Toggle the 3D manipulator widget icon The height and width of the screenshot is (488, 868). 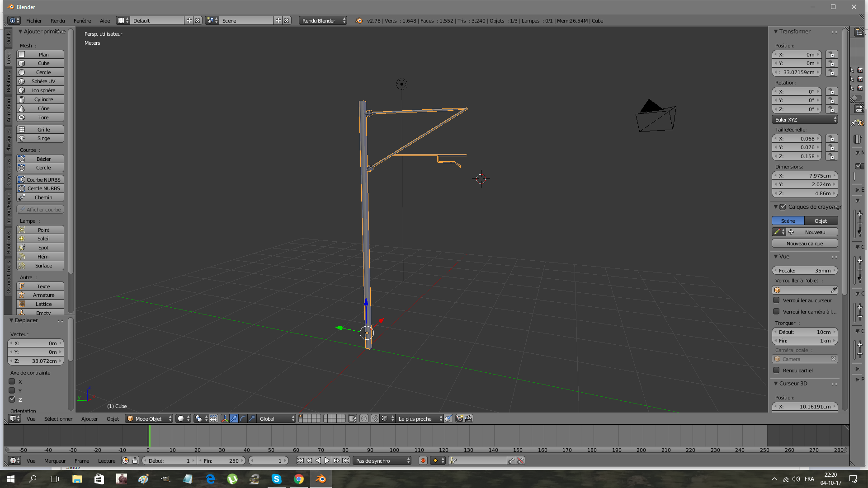[225, 418]
